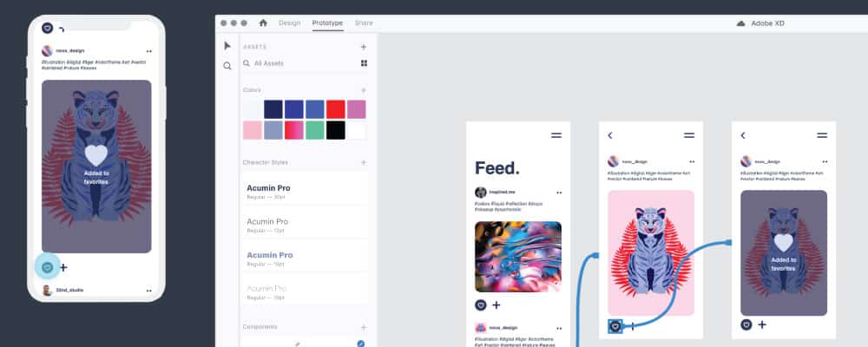The width and height of the screenshot is (868, 347).
Task: Click back chevron on right artboard
Action: [x=743, y=135]
